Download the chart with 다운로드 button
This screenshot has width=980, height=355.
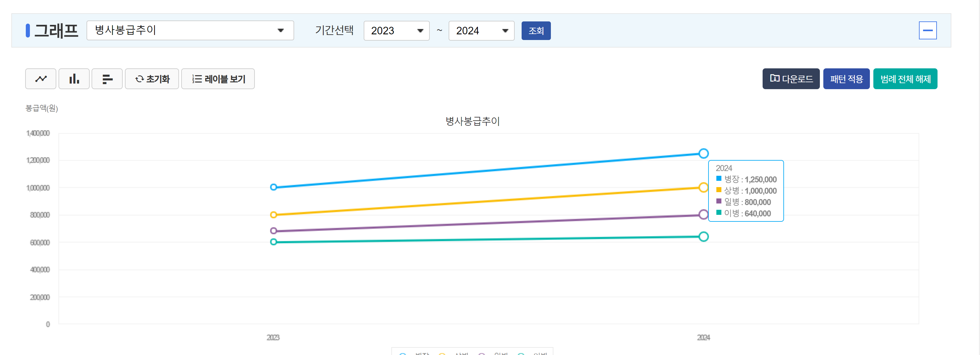[791, 79]
